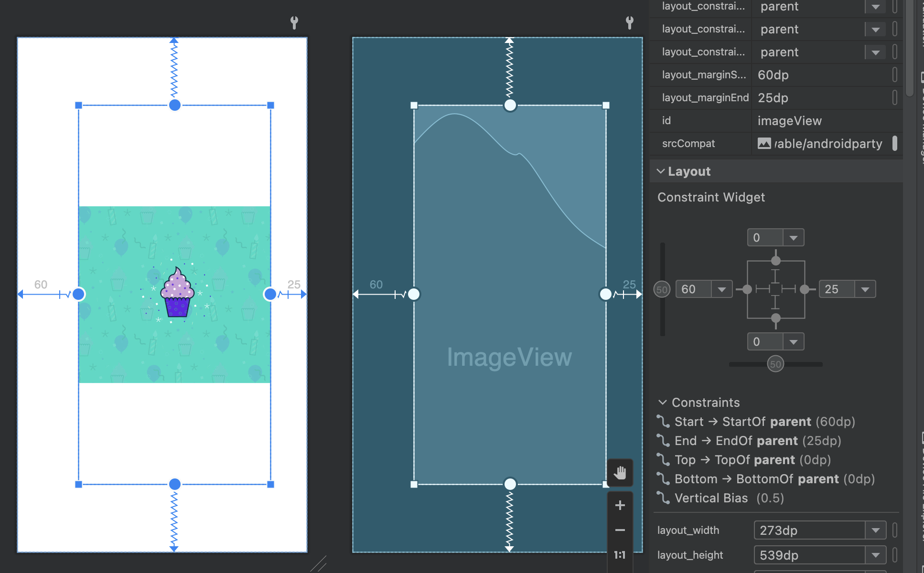Click the srcCompat image picker icon
The width and height of the screenshot is (924, 573).
tap(764, 144)
